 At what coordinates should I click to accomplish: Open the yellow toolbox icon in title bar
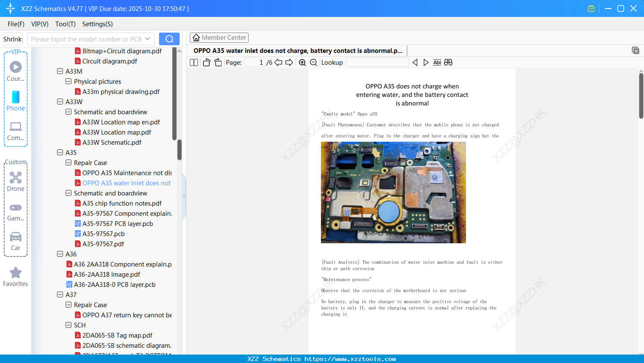(591, 8)
